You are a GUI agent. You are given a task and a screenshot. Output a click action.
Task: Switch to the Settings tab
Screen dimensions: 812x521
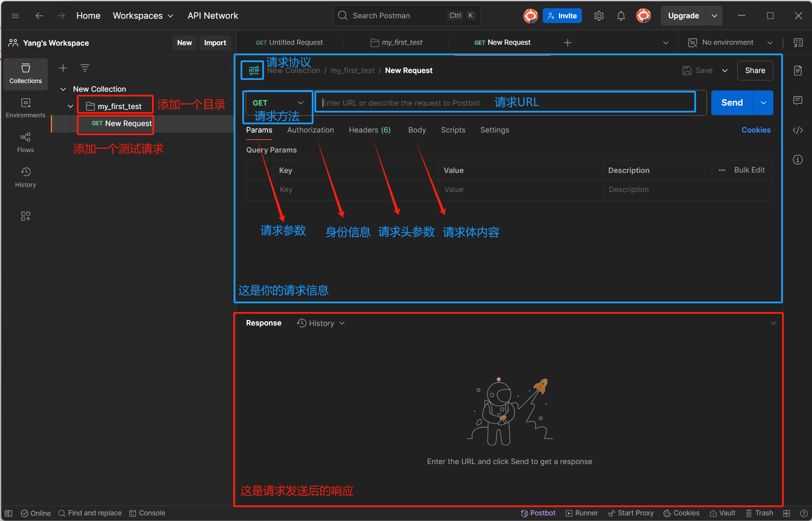tap(495, 130)
